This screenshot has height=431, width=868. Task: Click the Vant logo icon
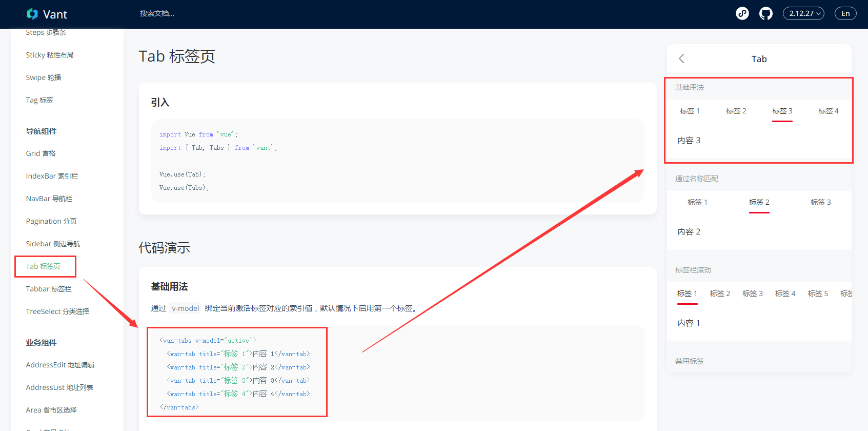coord(32,14)
